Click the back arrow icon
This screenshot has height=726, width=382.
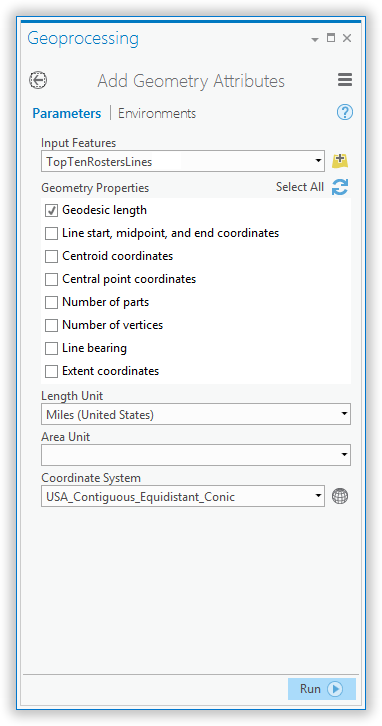tap(38, 80)
